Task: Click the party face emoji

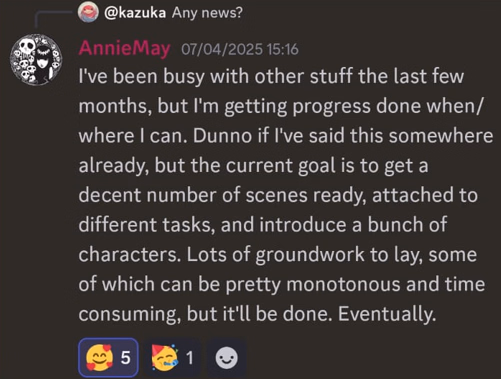Action: coord(165,358)
